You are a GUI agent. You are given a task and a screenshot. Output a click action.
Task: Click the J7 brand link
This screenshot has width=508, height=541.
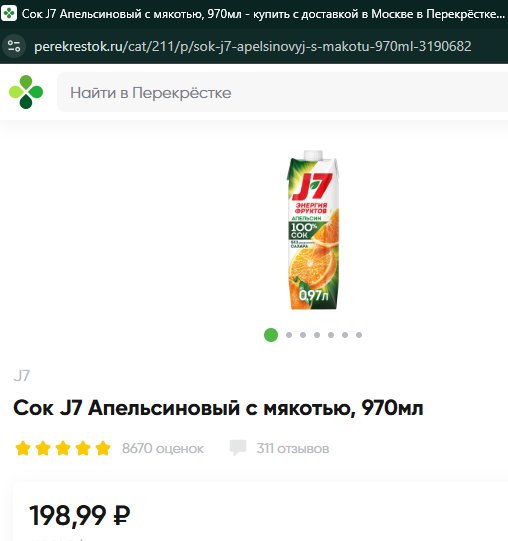click(22, 375)
